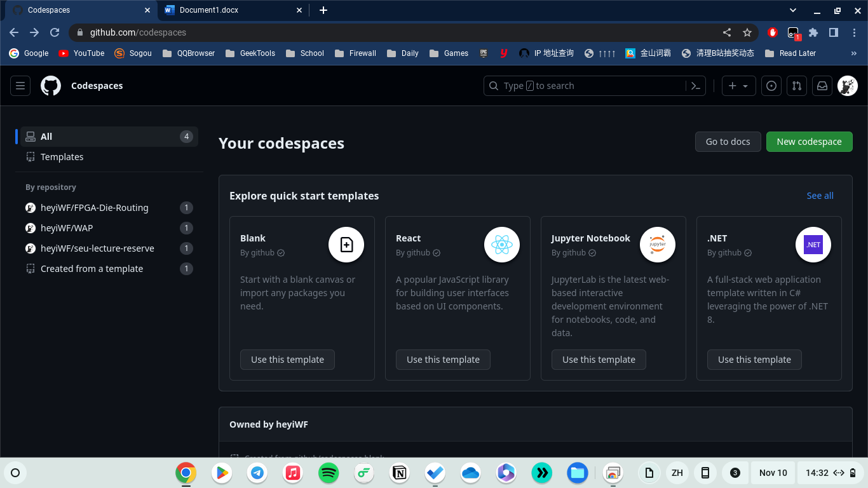The width and height of the screenshot is (868, 488).
Task: Use the React template
Action: tap(443, 360)
